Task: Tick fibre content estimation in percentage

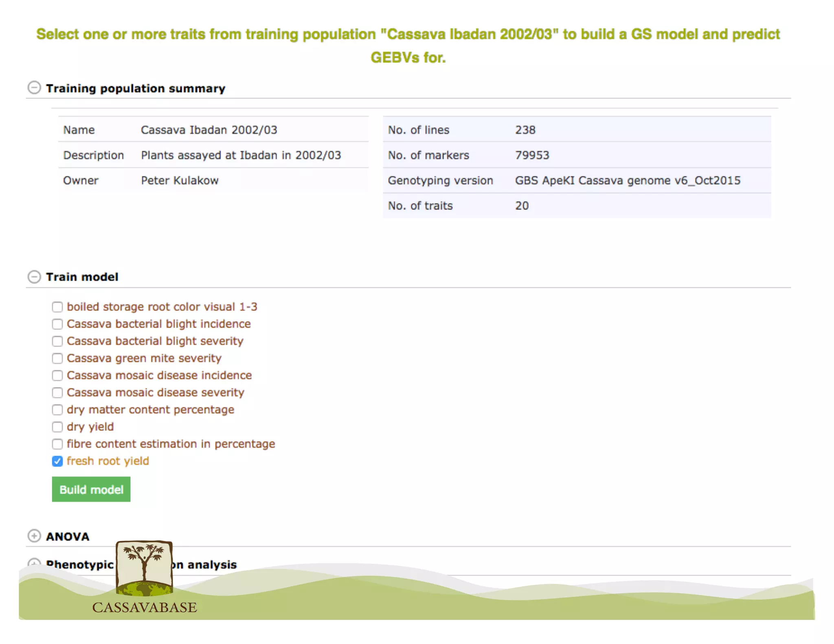Action: pyautogui.click(x=57, y=444)
